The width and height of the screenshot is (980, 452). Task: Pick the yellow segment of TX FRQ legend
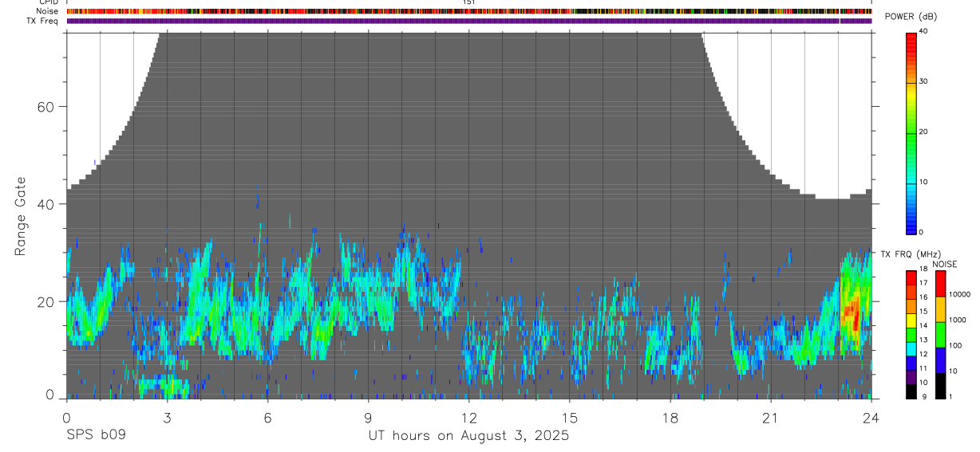(x=911, y=320)
